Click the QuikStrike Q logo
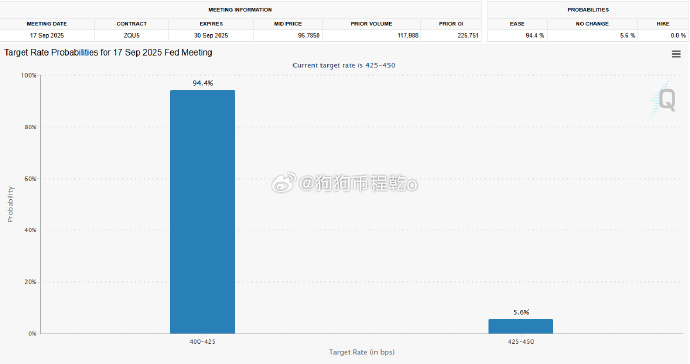The image size is (690, 364). pyautogui.click(x=663, y=99)
